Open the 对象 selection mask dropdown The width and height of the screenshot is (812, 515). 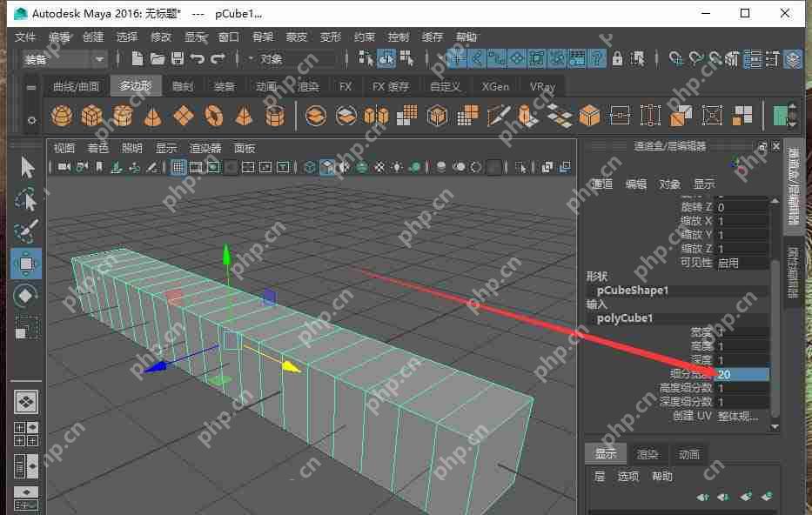click(x=292, y=59)
